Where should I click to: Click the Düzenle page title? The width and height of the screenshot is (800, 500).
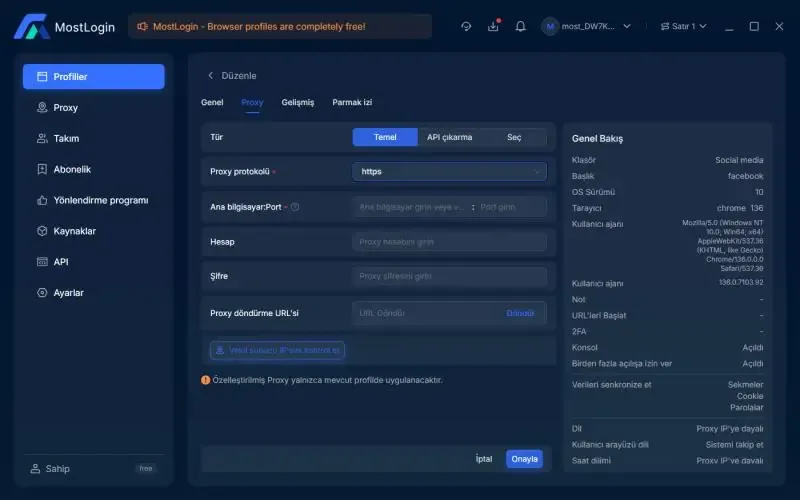(239, 76)
